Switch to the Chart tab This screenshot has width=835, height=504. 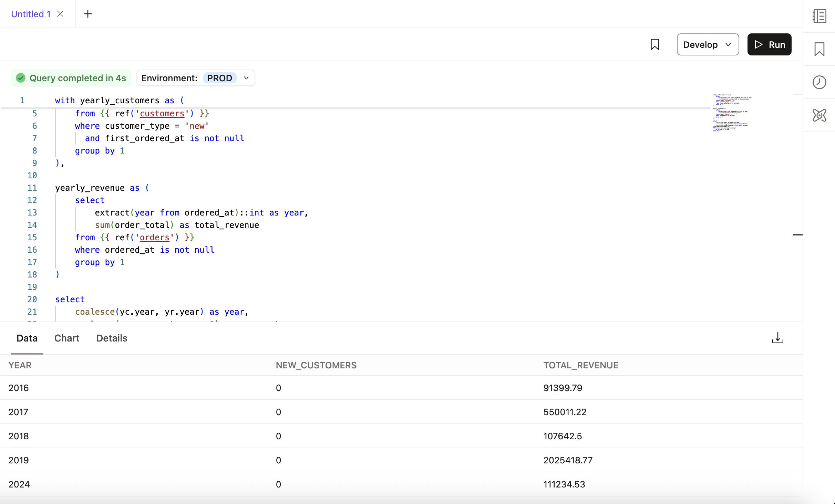pyautogui.click(x=67, y=338)
